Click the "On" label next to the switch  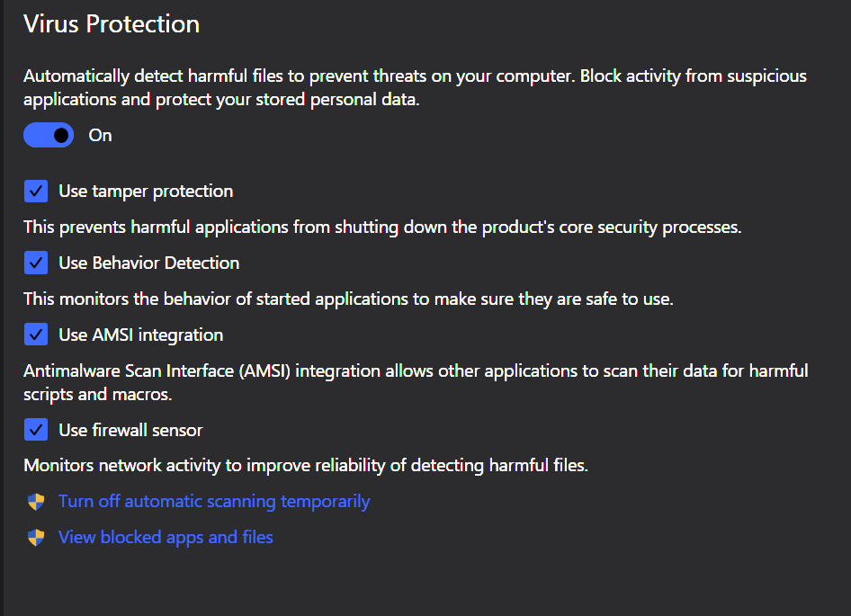(x=100, y=136)
